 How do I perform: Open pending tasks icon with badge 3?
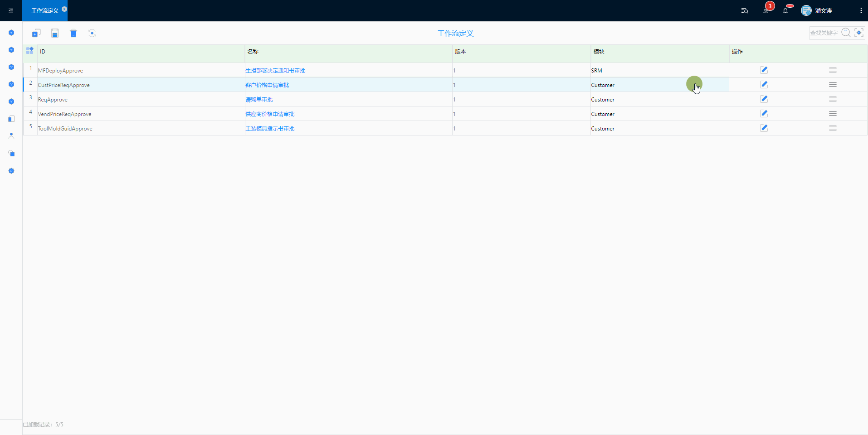pos(766,10)
